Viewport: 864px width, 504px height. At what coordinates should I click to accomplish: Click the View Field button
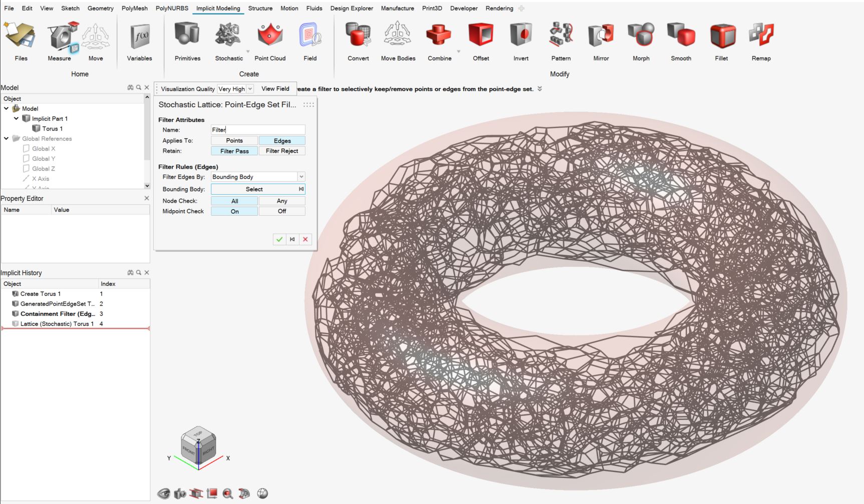275,89
